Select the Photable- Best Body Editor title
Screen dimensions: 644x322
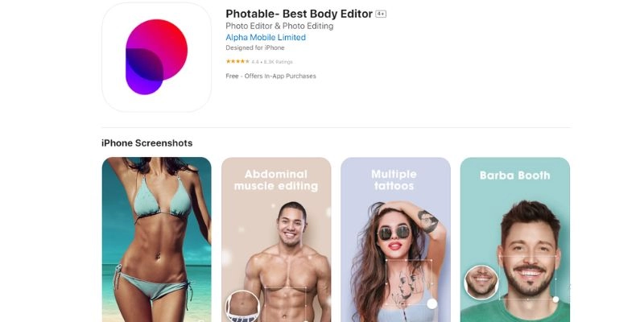pos(299,14)
